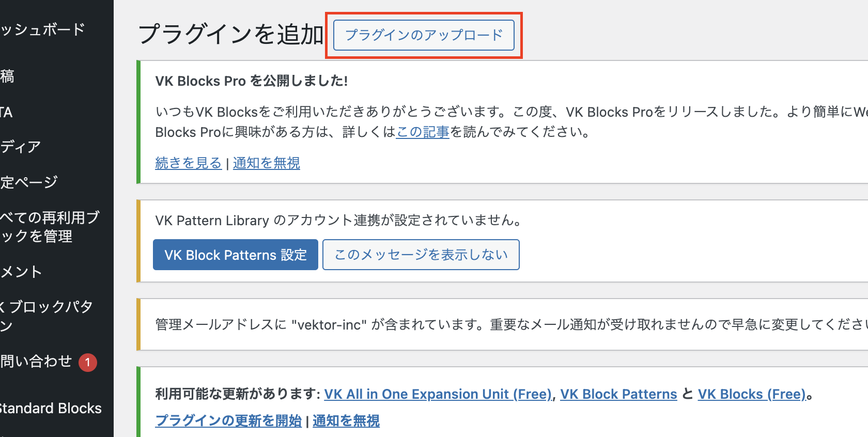Open the VK Blocks (Free) update link
Image resolution: width=868 pixels, height=437 pixels.
point(752,394)
